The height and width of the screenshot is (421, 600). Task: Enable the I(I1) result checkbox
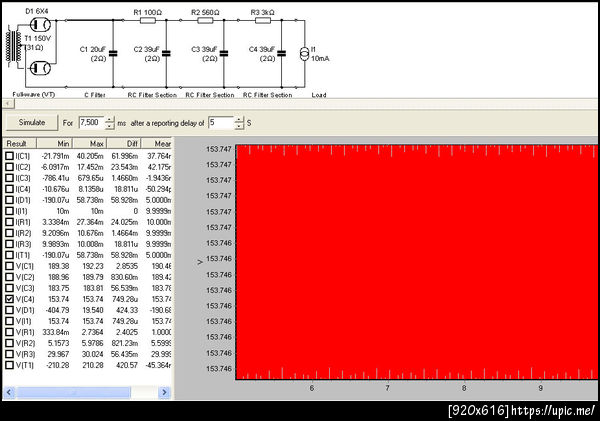click(10, 211)
